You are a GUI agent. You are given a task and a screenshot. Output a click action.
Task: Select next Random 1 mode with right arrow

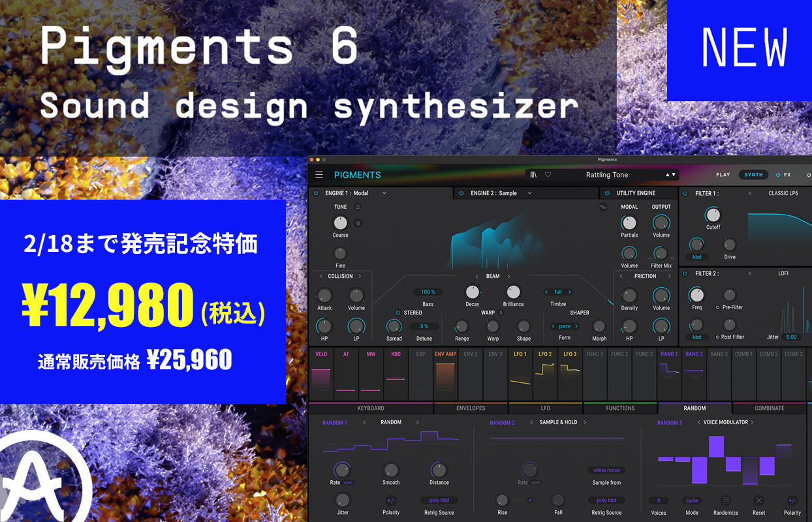[418, 423]
